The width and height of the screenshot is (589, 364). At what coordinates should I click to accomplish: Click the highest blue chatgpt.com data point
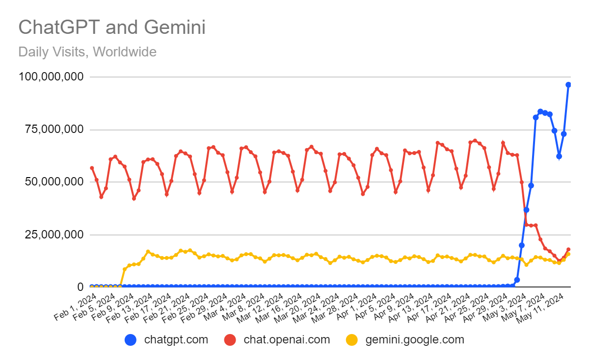(568, 85)
